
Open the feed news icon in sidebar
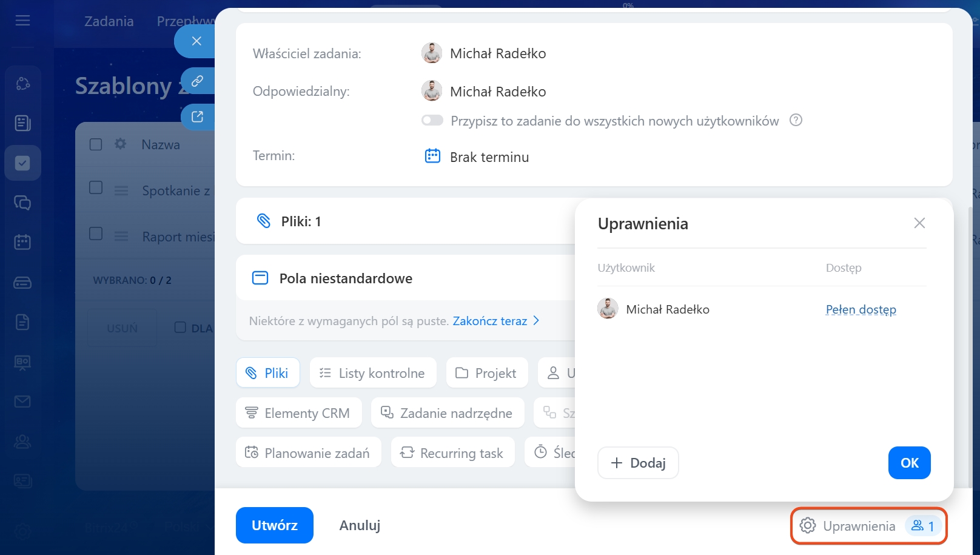pos(22,123)
